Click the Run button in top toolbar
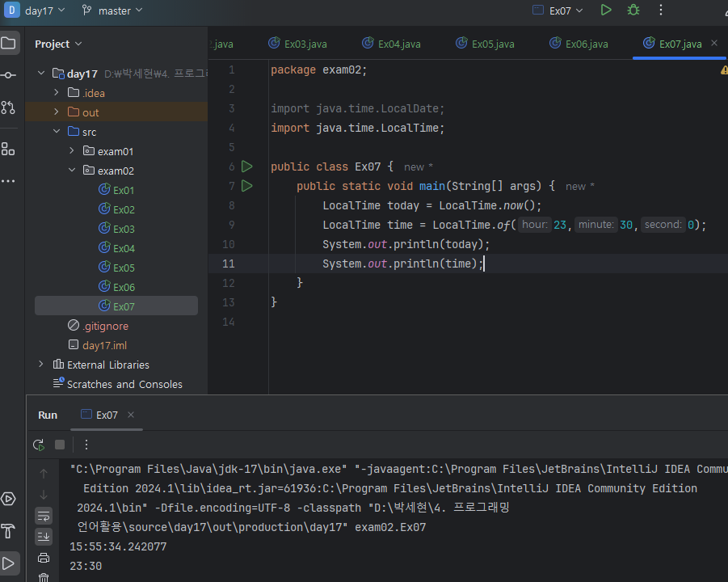Image resolution: width=728 pixels, height=582 pixels. point(606,11)
